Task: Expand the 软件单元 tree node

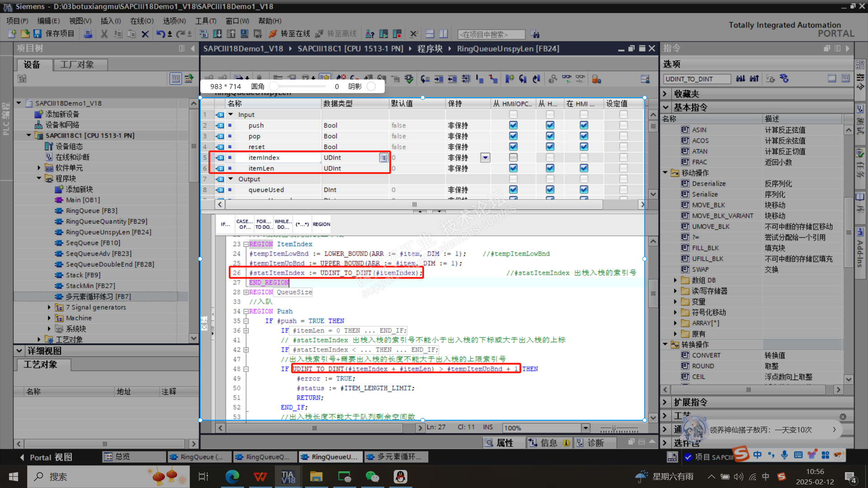Action: pyautogui.click(x=39, y=168)
